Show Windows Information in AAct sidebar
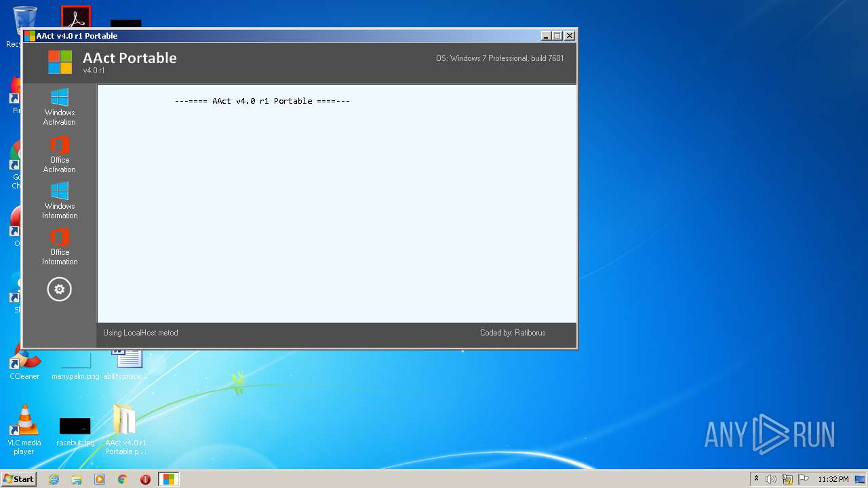 click(x=60, y=201)
